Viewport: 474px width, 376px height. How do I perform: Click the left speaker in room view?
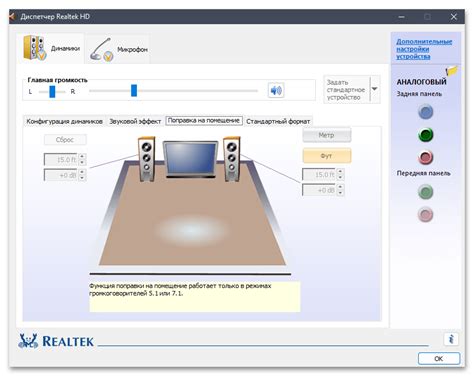click(x=147, y=159)
